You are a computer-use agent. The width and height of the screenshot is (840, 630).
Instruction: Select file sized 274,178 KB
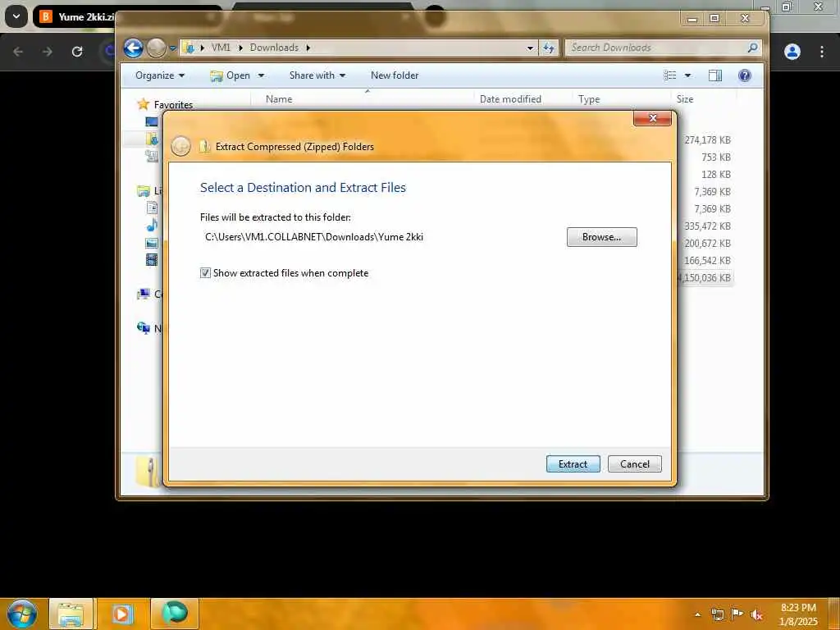pos(707,139)
